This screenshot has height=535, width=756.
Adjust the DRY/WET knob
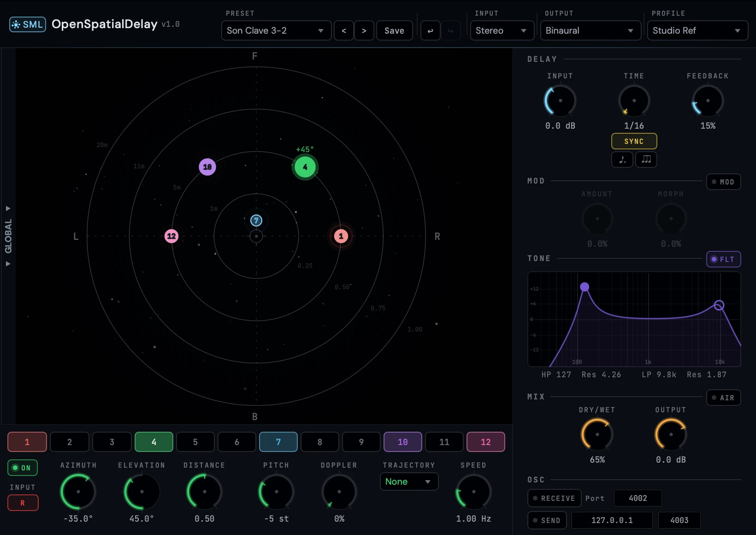597,434
